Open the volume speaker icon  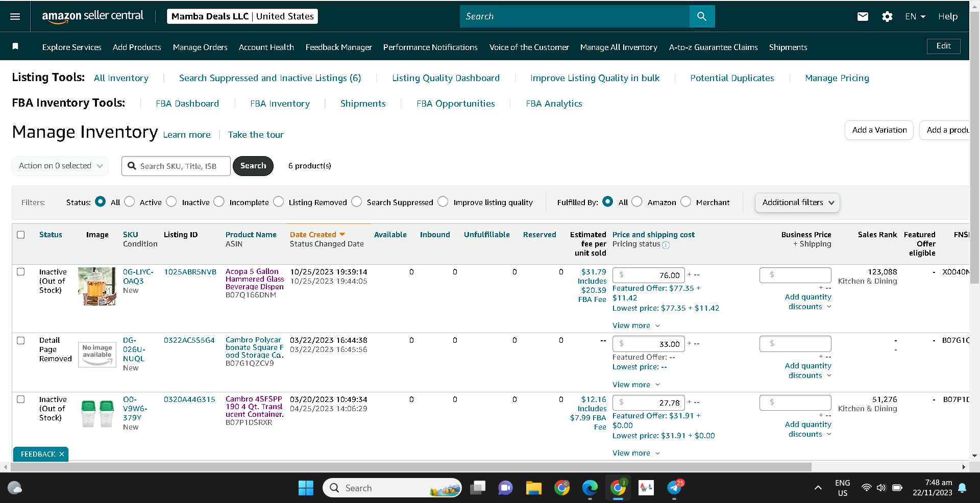pos(881,488)
